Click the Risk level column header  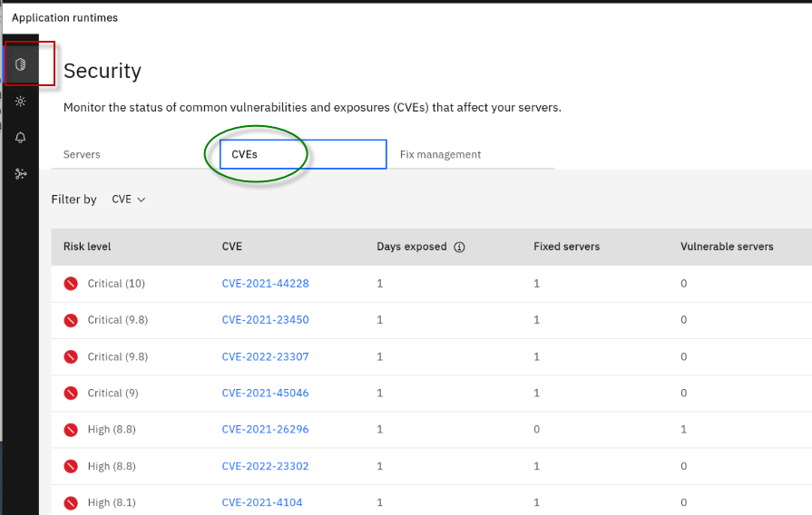click(x=87, y=247)
